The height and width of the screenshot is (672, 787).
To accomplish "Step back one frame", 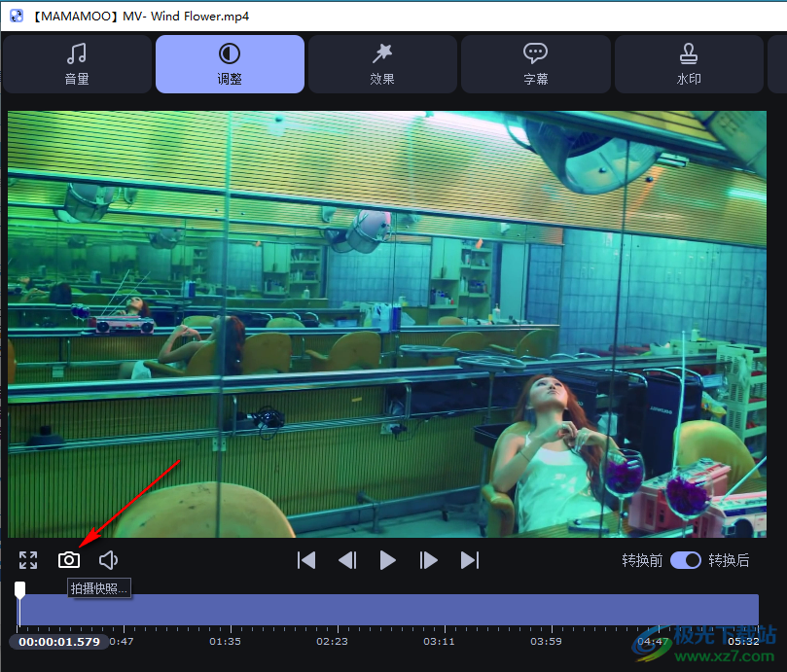I will point(347,560).
